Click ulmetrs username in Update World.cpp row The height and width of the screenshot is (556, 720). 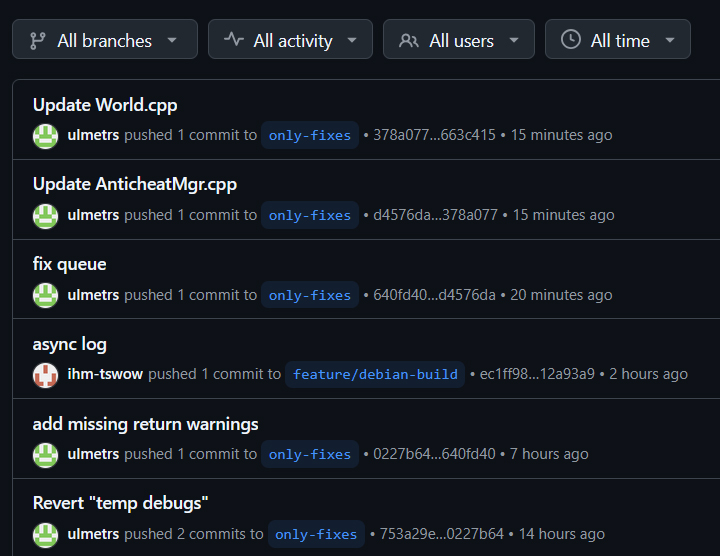coord(93,135)
